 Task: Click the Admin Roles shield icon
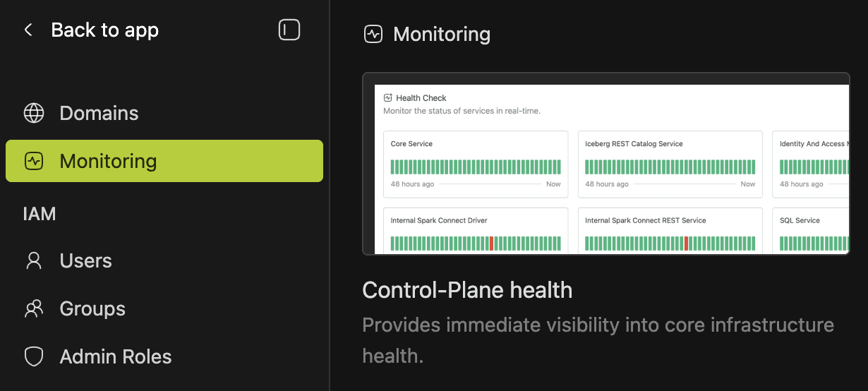point(34,356)
